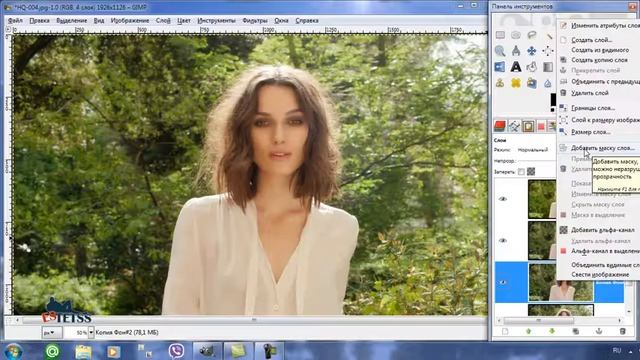This screenshot has height=360, width=640.
Task: Click the highlighted layer thumbnail
Action: pyautogui.click(x=560, y=282)
